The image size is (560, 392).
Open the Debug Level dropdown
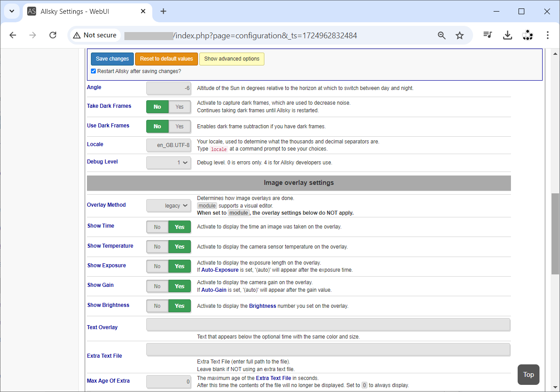point(169,163)
